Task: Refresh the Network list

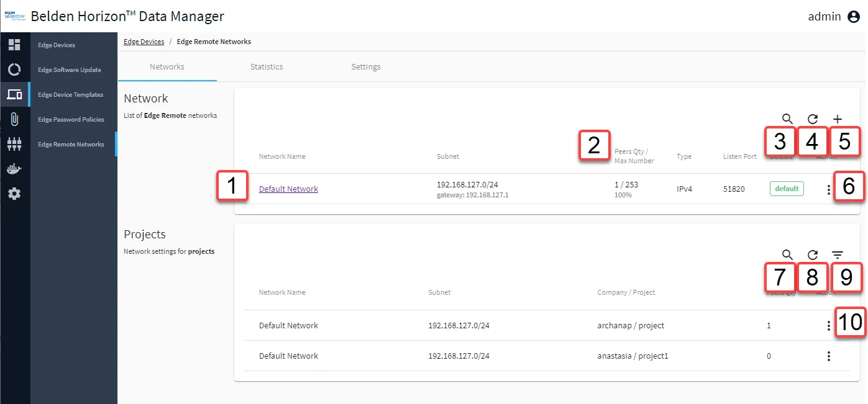Action: pyautogui.click(x=813, y=119)
